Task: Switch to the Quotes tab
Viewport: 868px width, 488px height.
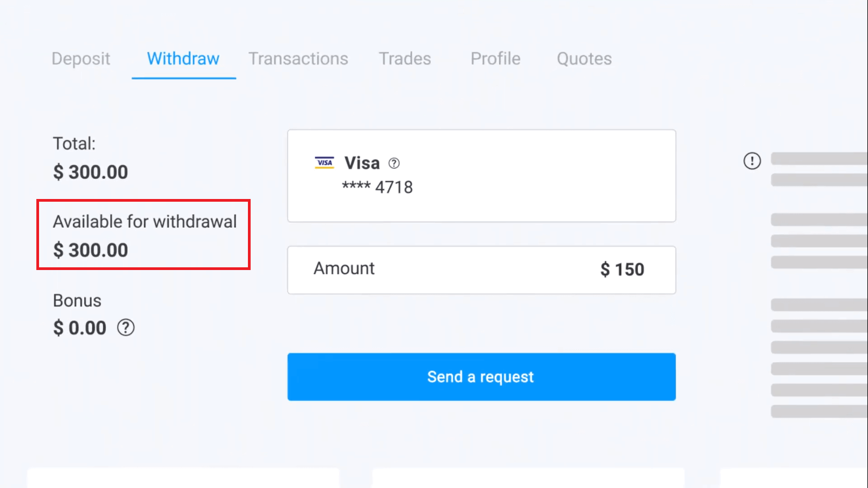Action: [584, 59]
